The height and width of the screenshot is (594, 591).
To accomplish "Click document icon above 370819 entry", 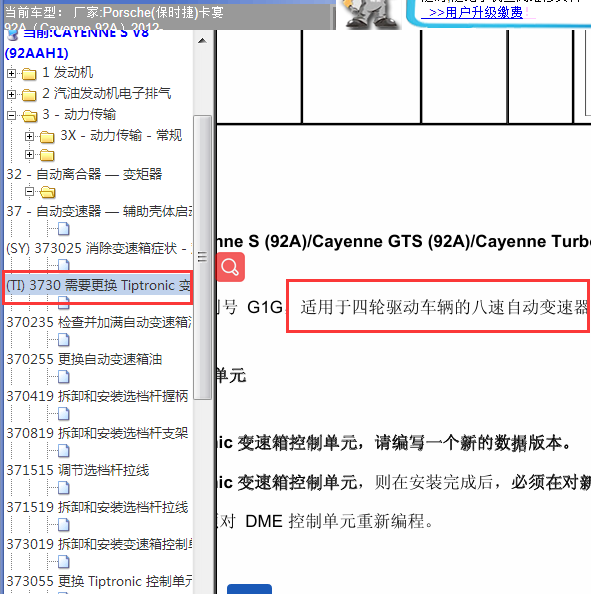I will [64, 414].
